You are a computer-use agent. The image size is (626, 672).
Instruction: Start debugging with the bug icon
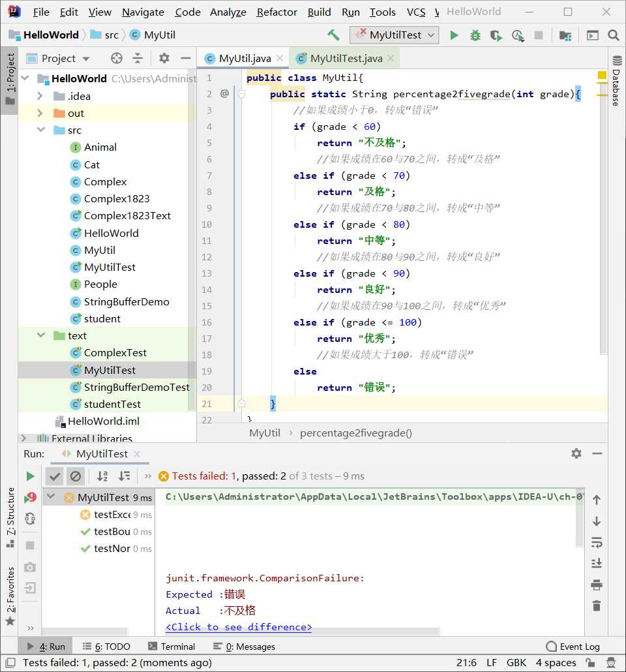475,35
